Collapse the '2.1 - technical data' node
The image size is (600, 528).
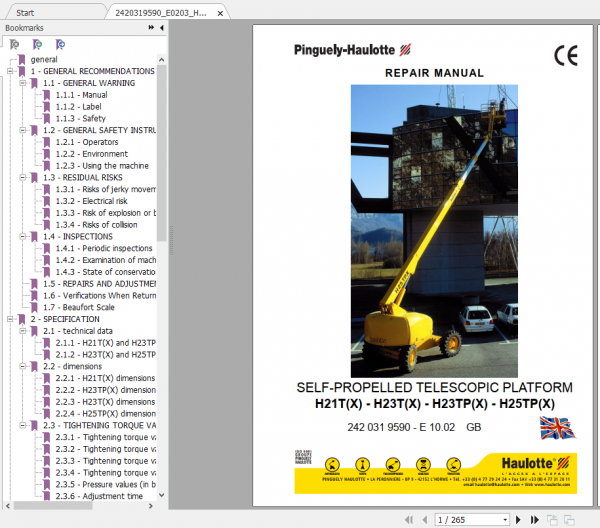pyautogui.click(x=23, y=331)
